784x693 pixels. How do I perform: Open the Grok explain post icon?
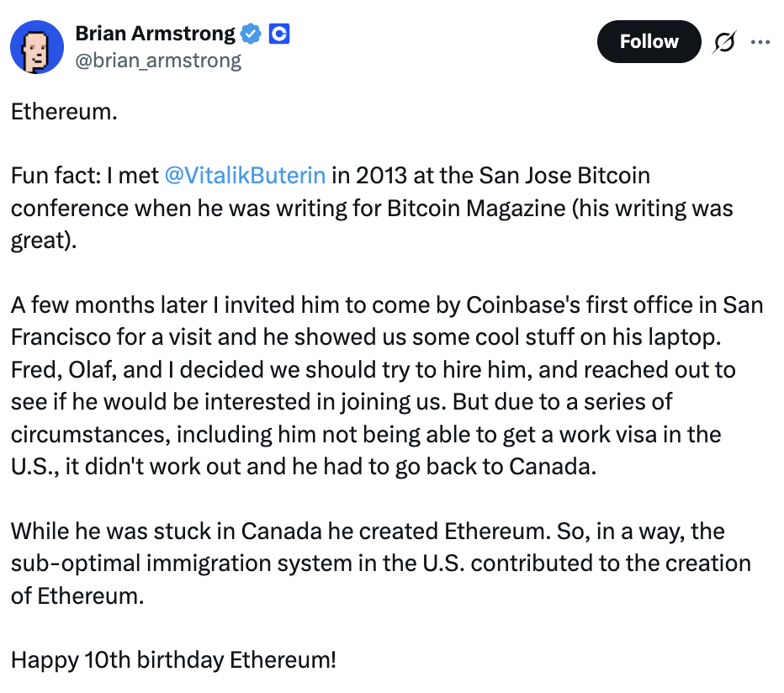click(724, 41)
